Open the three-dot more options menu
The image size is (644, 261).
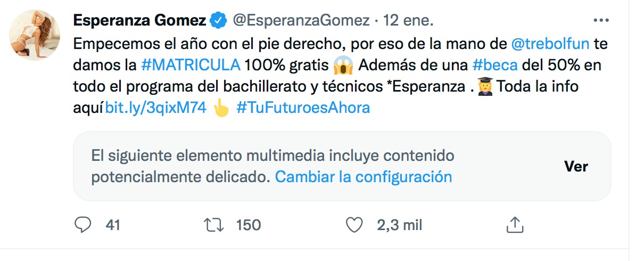[x=600, y=20]
